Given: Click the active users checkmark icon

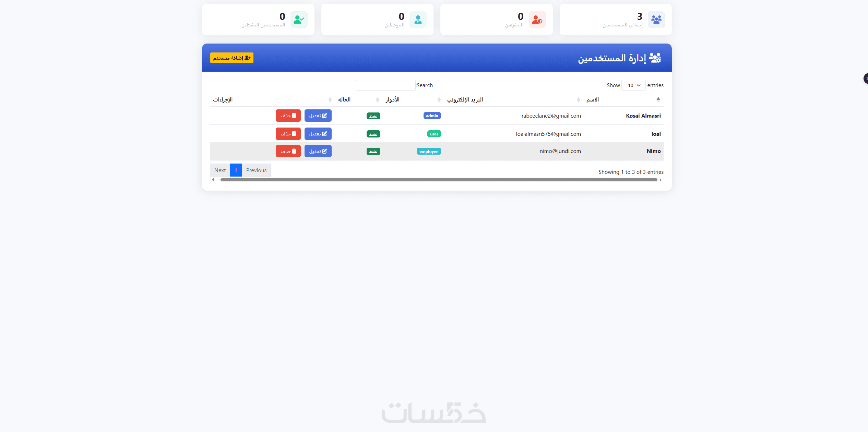Looking at the screenshot, I should 299,20.
